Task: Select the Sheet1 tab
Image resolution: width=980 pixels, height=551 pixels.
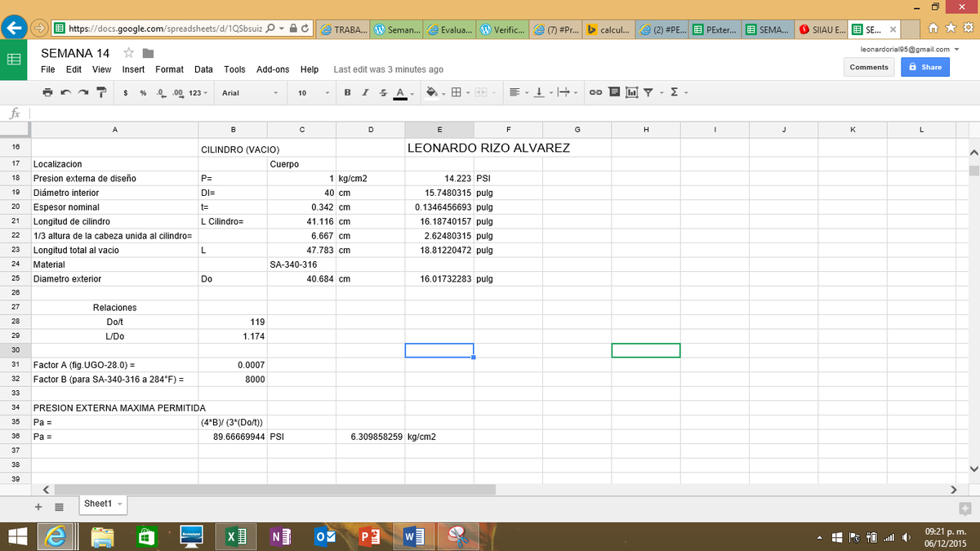Action: [103, 504]
